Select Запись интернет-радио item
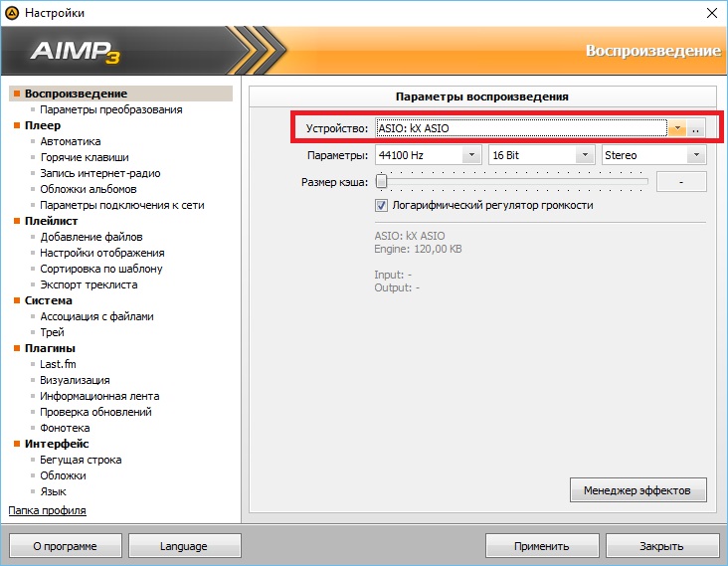 click(100, 173)
